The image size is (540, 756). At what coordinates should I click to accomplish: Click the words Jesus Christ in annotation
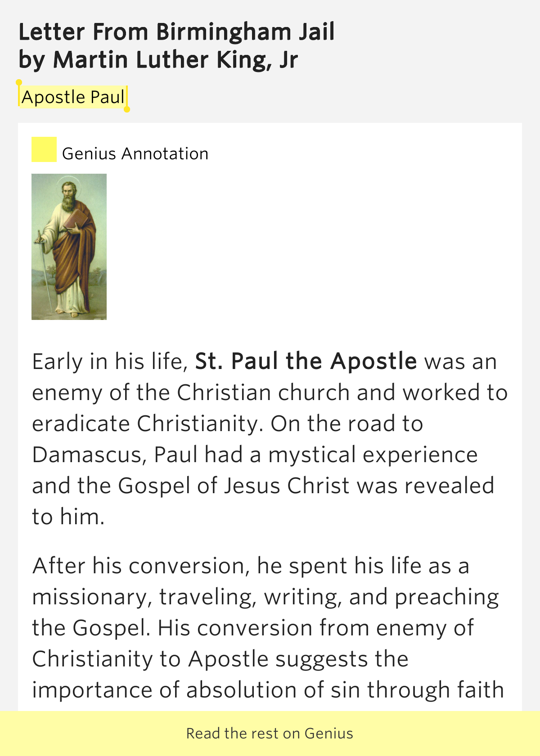click(x=287, y=486)
